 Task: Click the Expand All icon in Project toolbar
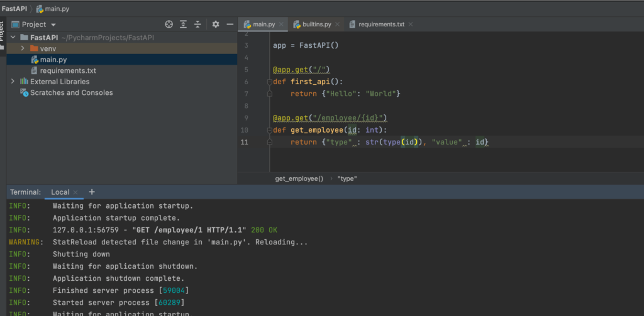(x=183, y=25)
